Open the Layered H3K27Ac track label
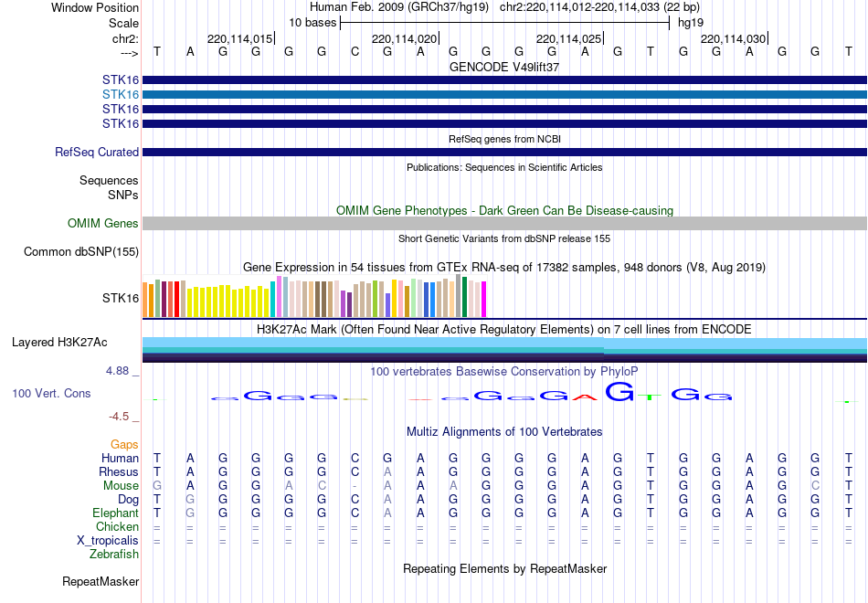Screen dimensions: 868x603 point(59,343)
